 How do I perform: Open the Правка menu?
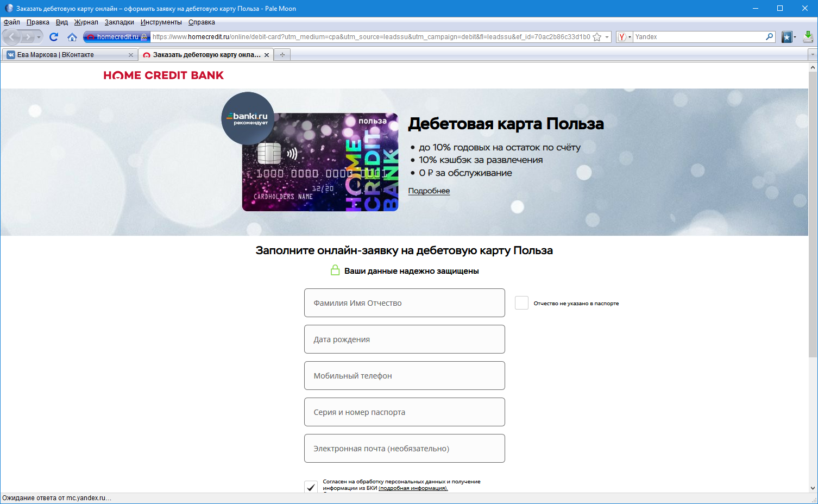(x=38, y=22)
